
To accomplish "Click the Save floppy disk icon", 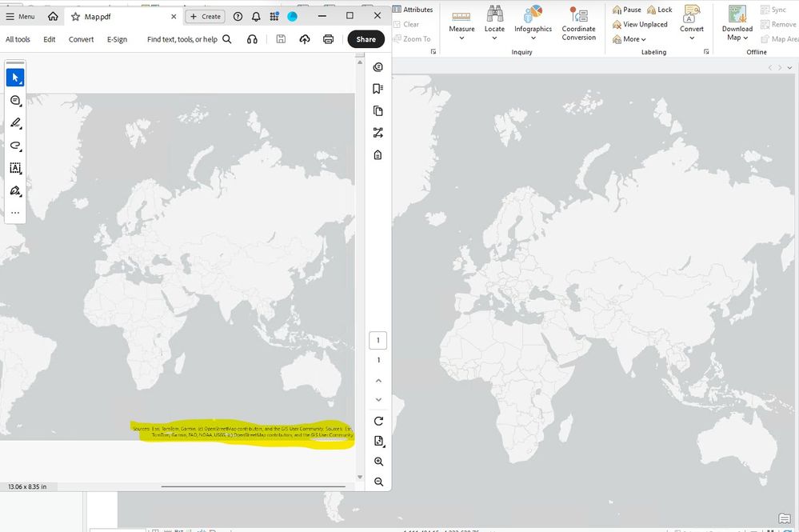I will 281,38.
